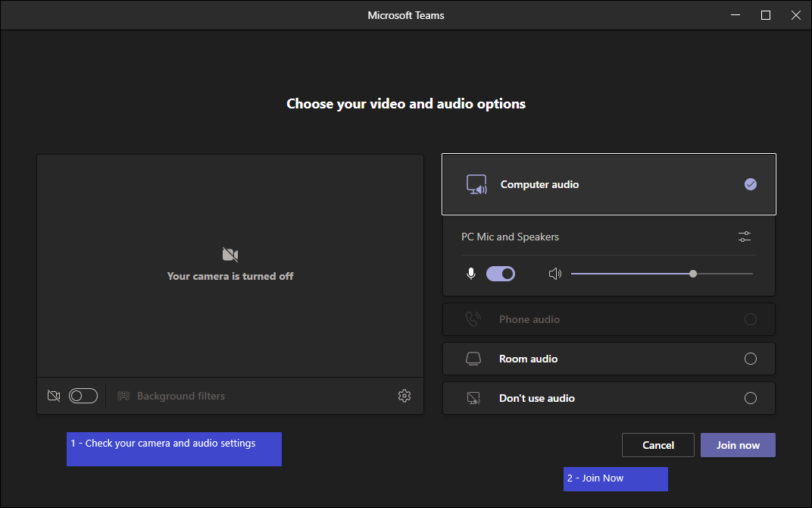Viewport: 812px width, 508px height.
Task: Minimize the Microsoft Teams window
Action: pyautogui.click(x=735, y=15)
